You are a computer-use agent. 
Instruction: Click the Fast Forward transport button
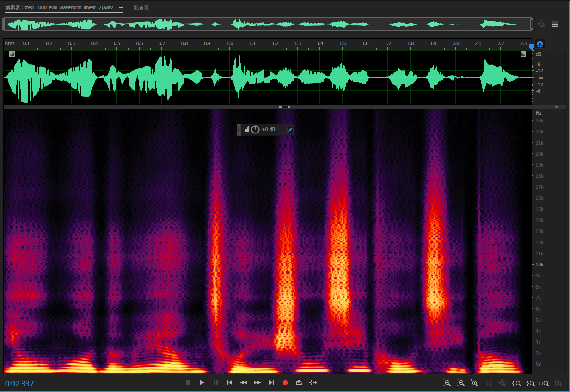[257, 383]
